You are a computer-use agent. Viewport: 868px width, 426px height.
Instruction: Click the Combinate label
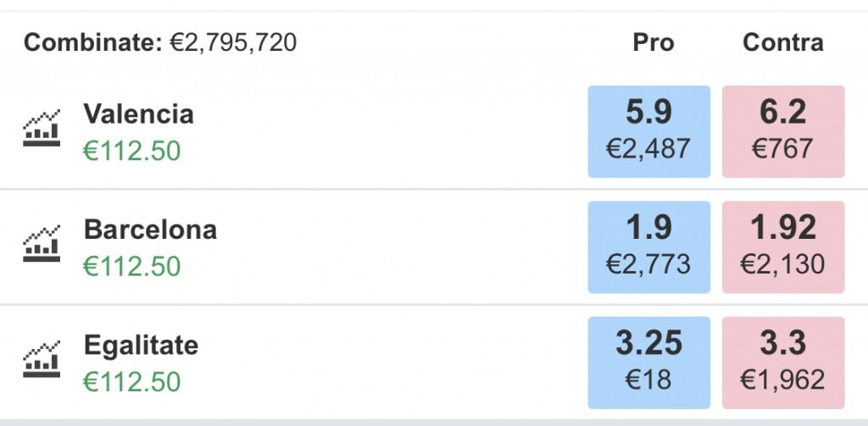92,42
